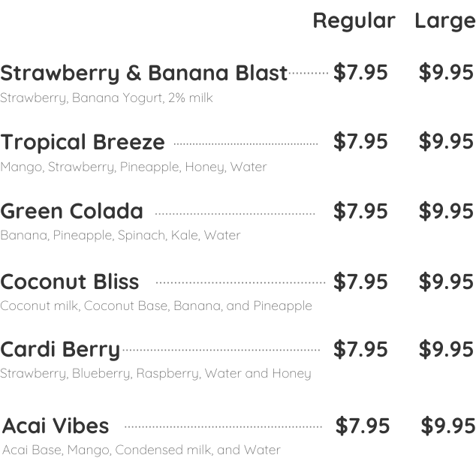
Task: Choose the Coconut Bliss smoothie title
Action: coord(70,282)
